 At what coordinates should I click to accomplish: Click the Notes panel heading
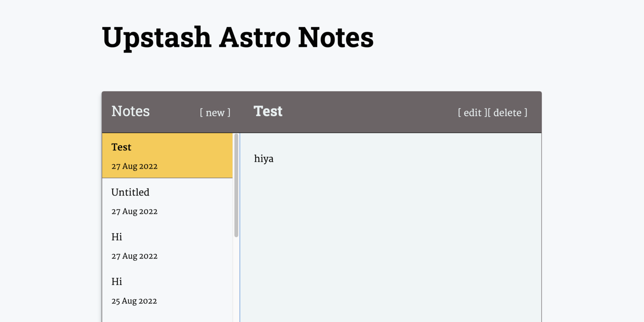point(130,111)
